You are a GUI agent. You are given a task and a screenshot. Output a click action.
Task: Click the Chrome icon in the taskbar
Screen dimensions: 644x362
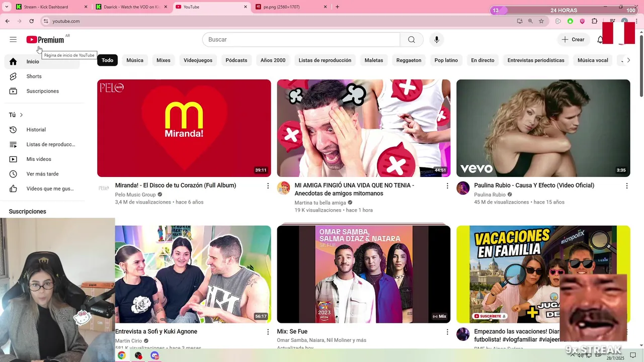(x=121, y=355)
